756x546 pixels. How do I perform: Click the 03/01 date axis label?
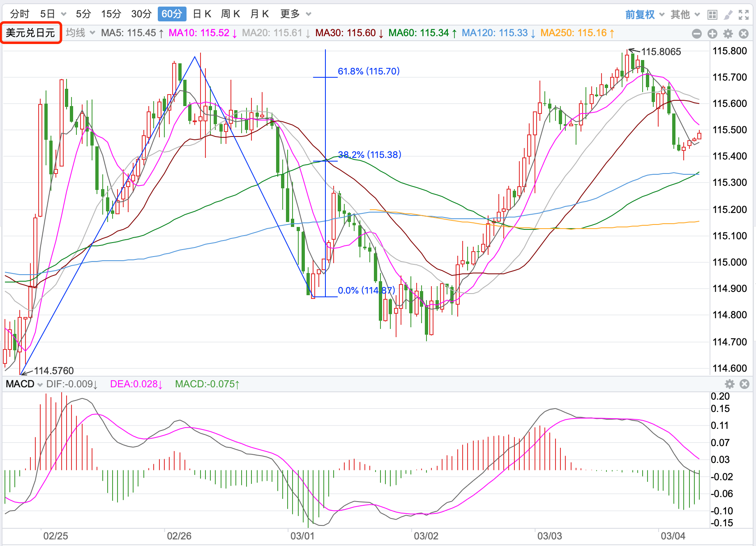pyautogui.click(x=302, y=536)
